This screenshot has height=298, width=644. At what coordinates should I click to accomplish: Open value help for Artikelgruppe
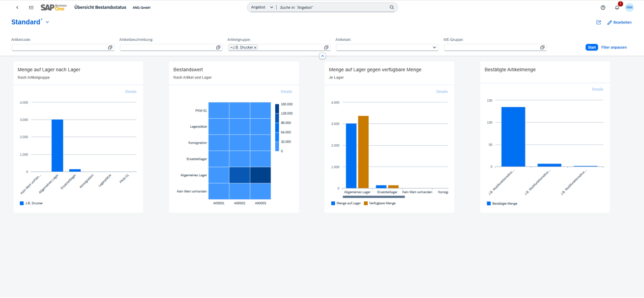[x=326, y=47]
